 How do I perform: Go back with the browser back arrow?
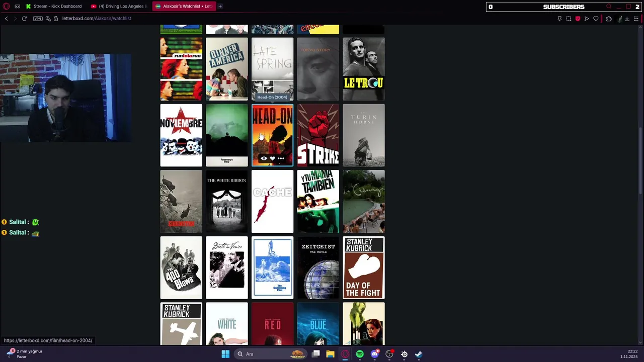click(6, 19)
